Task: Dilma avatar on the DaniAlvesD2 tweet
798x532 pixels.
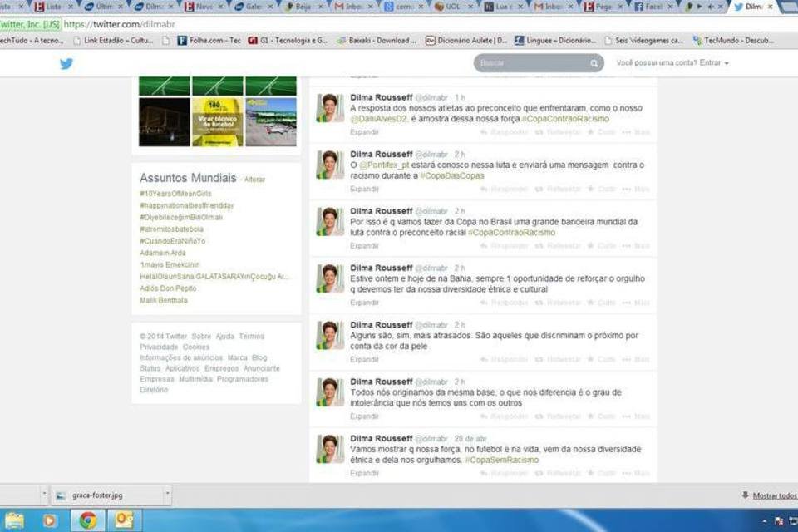Action: point(330,108)
